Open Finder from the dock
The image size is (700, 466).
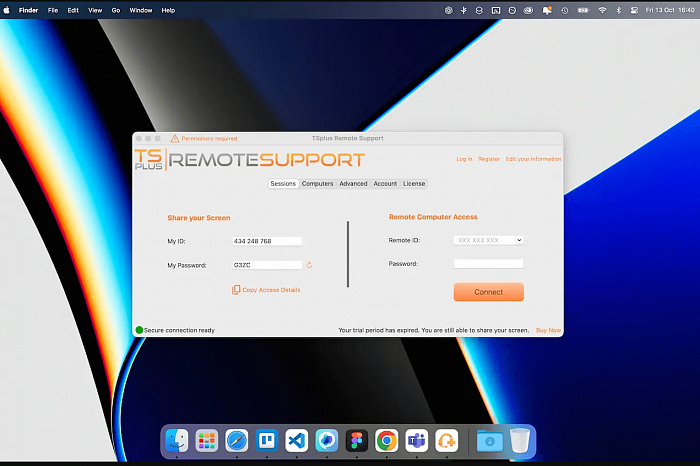[x=177, y=441]
